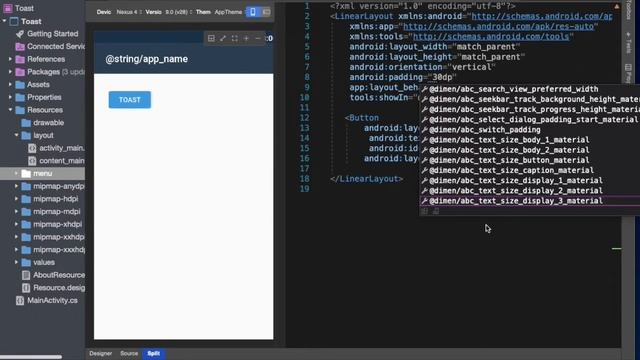Click the wrench icon beside abc_switch_padding
The image size is (640, 360).
pos(424,130)
